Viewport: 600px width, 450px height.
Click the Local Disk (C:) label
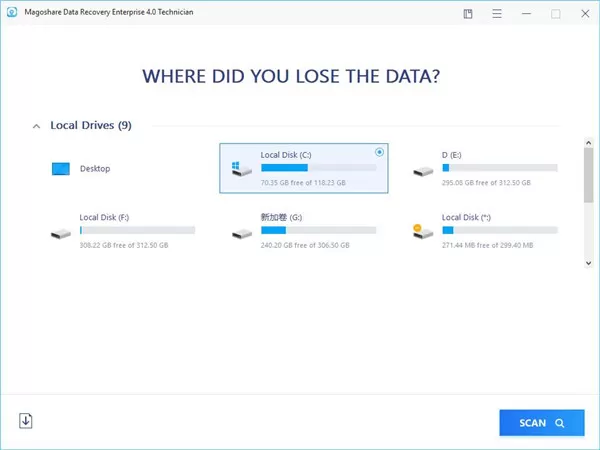click(286, 155)
